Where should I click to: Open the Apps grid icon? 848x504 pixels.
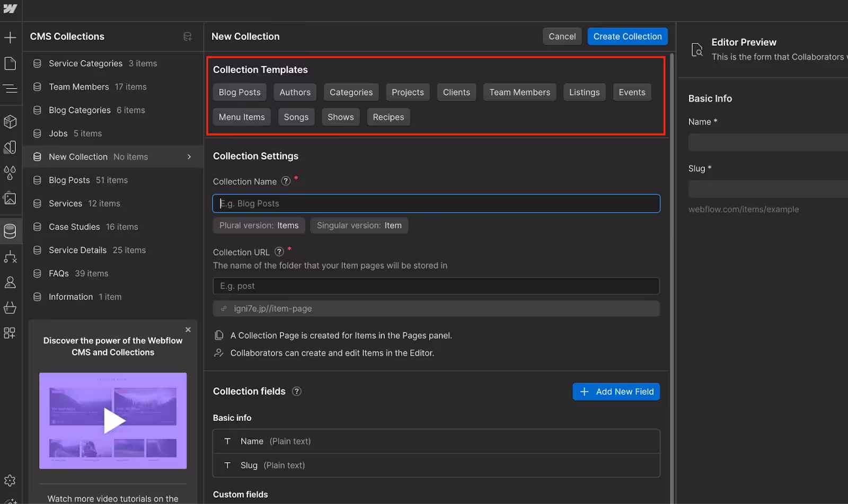pos(10,333)
